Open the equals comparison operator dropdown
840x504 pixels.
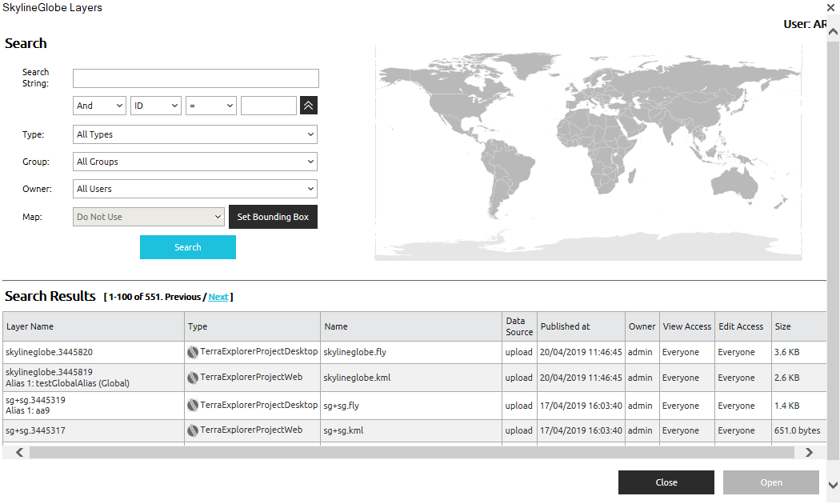click(210, 105)
